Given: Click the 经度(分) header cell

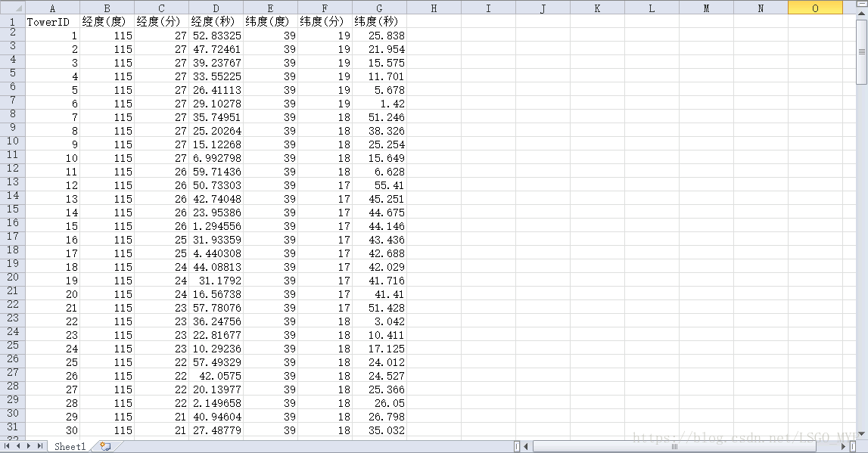Looking at the screenshot, I should (161, 22).
